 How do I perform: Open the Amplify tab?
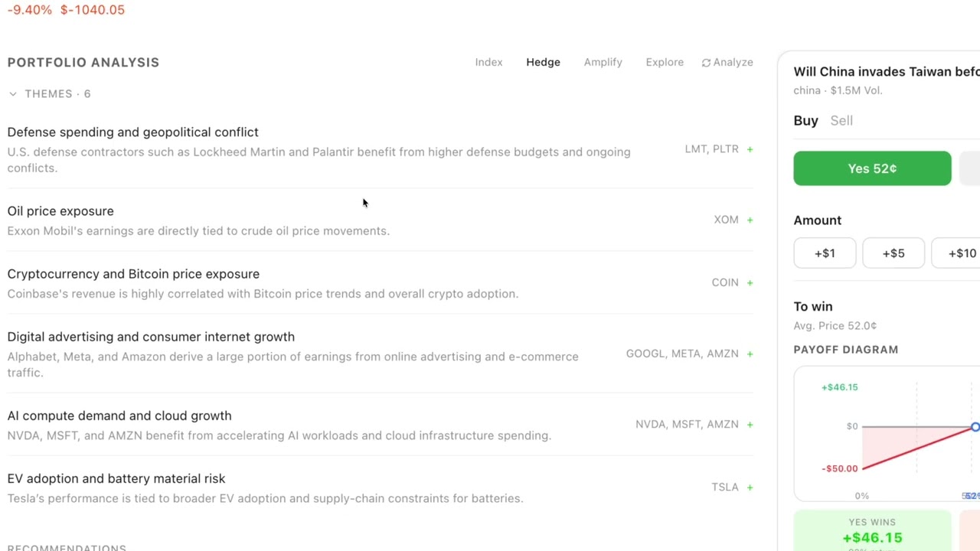pos(603,62)
